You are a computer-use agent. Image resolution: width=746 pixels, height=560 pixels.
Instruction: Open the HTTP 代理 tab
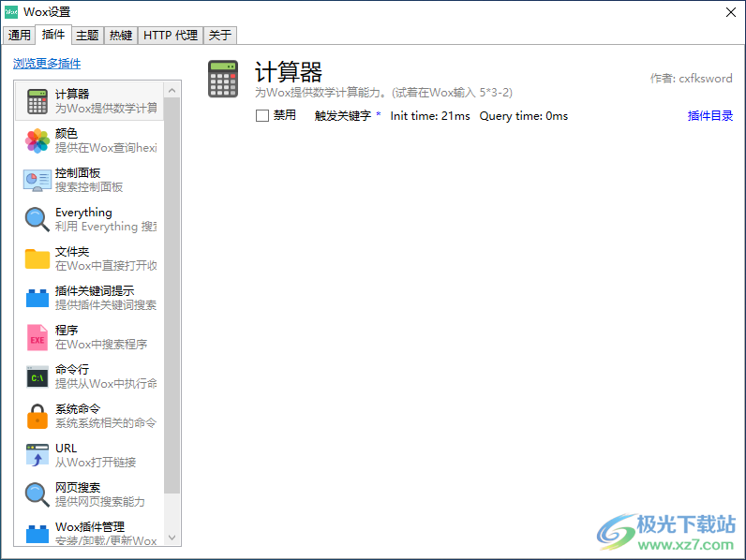[171, 36]
